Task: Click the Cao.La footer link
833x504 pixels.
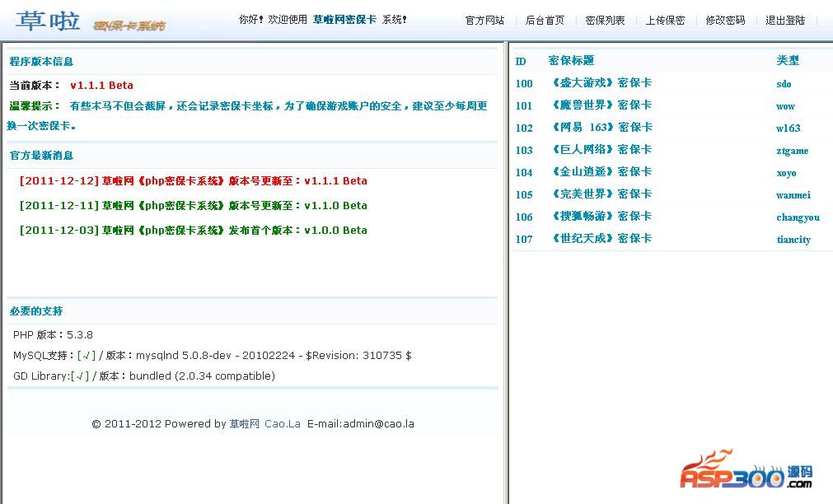Action: (283, 424)
